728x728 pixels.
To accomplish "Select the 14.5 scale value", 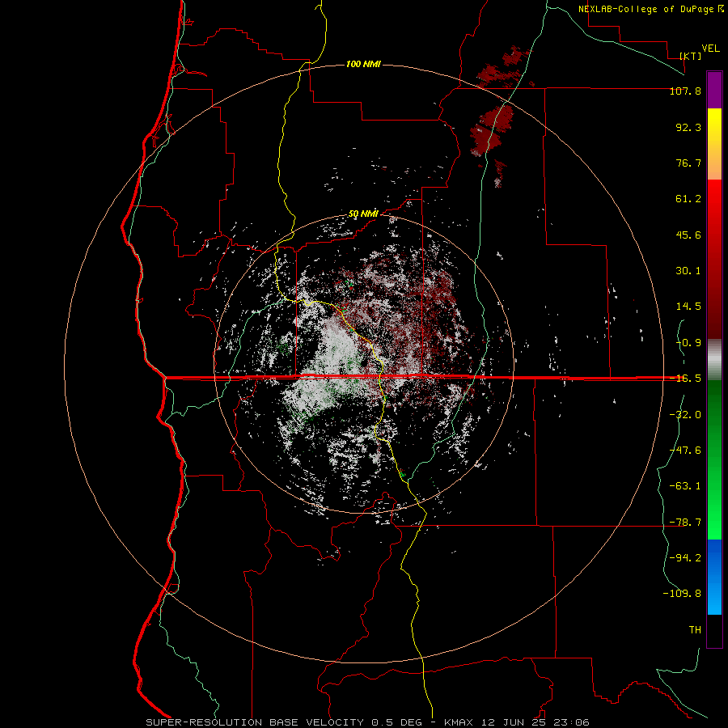I will click(x=688, y=307).
